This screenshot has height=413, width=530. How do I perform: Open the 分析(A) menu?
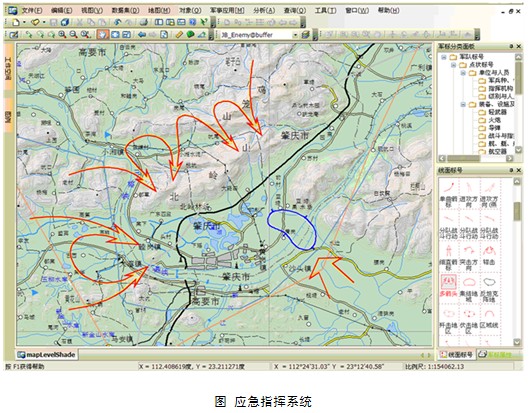(x=264, y=10)
